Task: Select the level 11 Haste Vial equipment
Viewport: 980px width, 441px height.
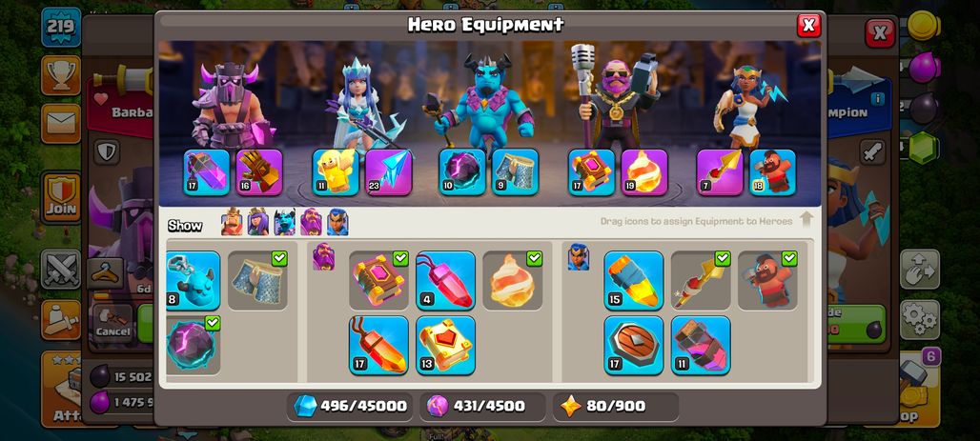Action: coord(701,346)
